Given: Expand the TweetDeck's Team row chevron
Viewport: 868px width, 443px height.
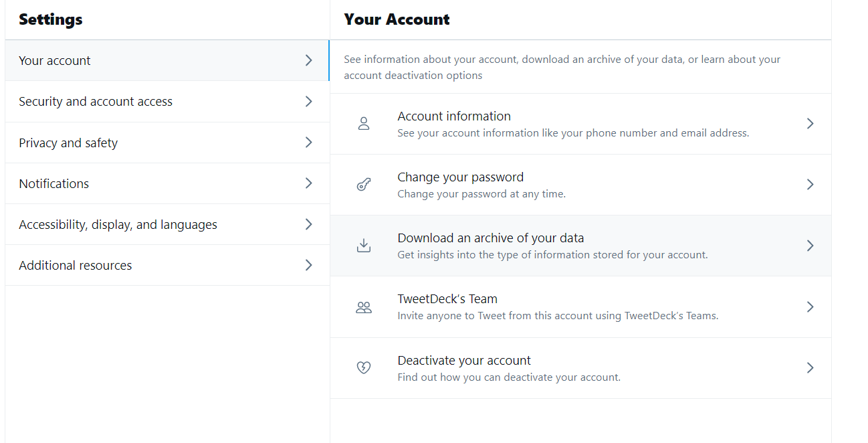Looking at the screenshot, I should point(810,307).
